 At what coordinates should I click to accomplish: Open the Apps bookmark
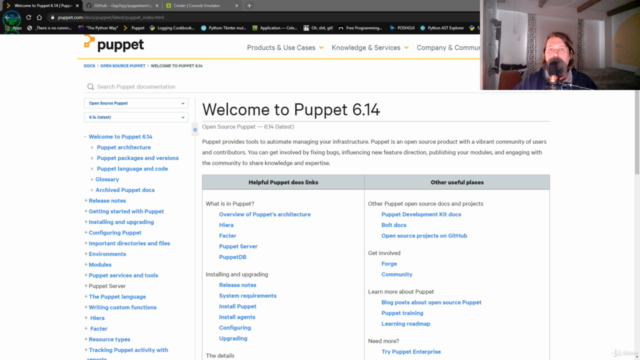click(x=13, y=28)
